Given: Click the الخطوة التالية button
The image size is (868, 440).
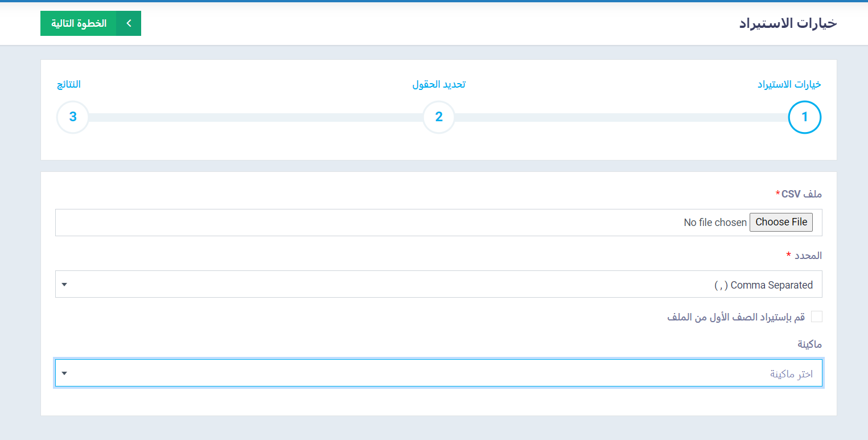Looking at the screenshot, I should [90, 23].
